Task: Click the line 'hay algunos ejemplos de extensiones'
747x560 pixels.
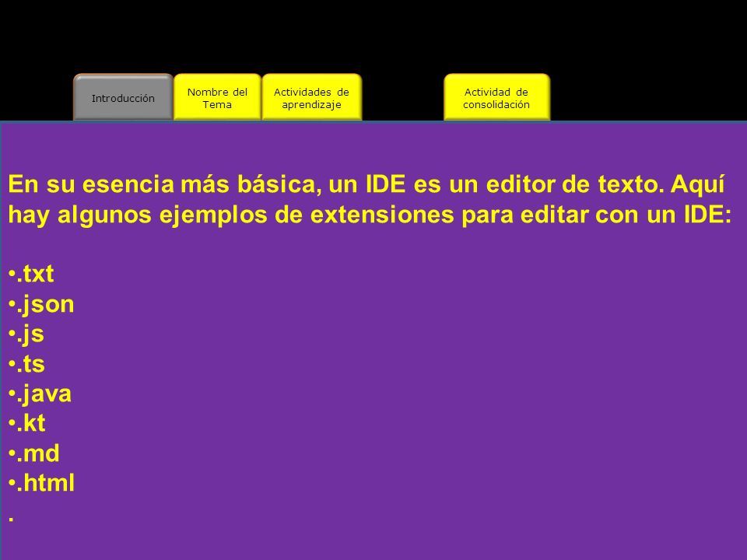Action: point(370,215)
